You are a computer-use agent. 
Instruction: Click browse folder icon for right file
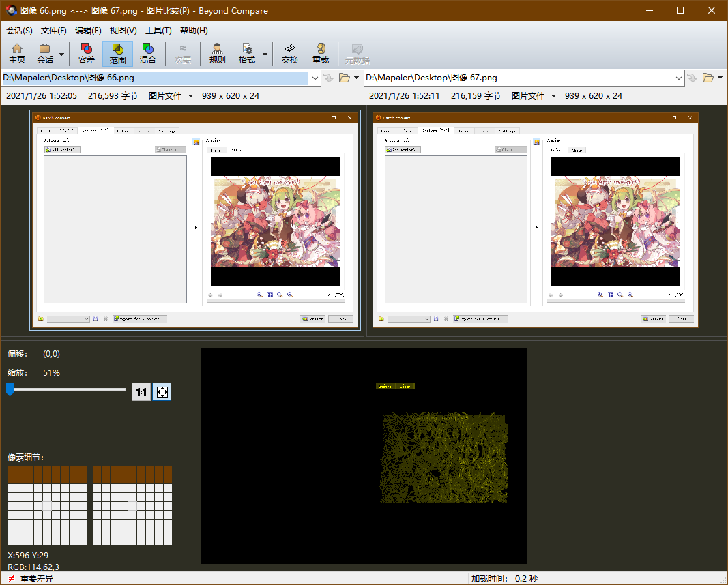pos(708,78)
